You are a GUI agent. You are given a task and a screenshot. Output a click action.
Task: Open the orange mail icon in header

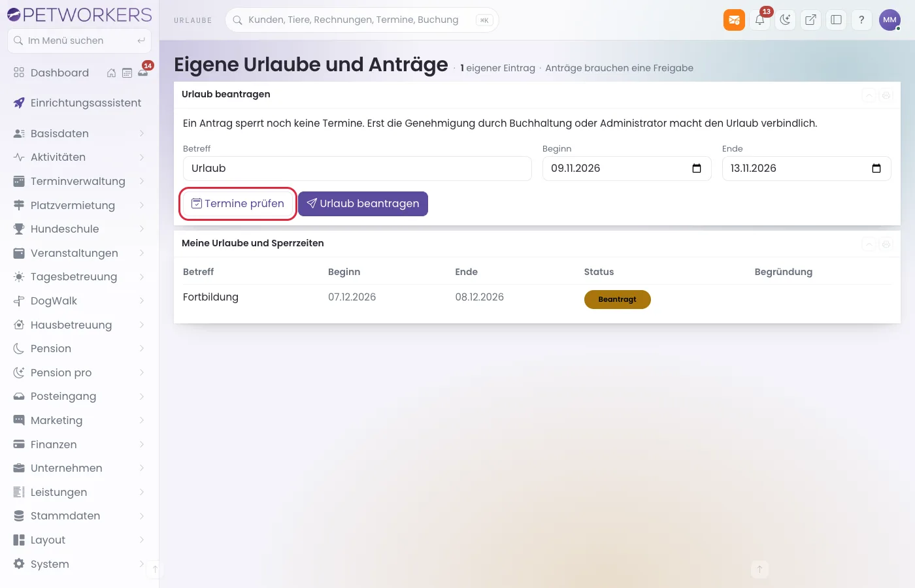click(x=734, y=20)
